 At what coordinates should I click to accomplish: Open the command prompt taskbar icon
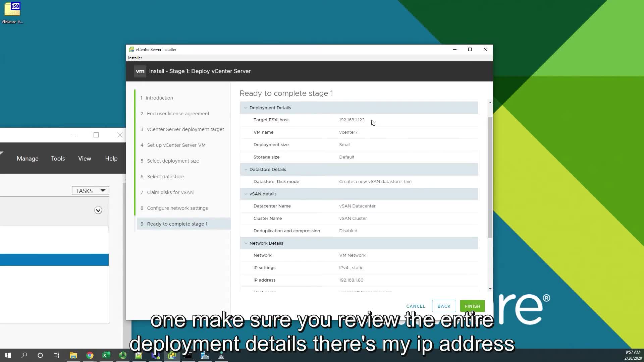tap(188, 355)
